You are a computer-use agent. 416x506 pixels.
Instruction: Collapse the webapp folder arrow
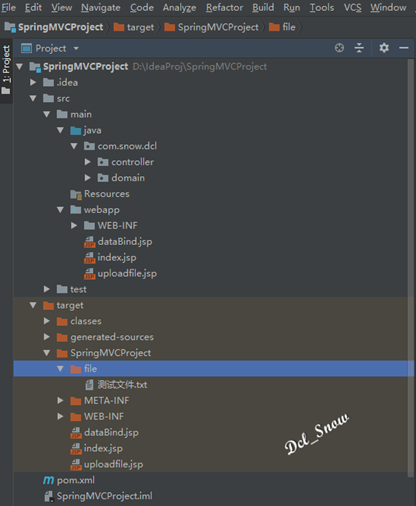60,210
